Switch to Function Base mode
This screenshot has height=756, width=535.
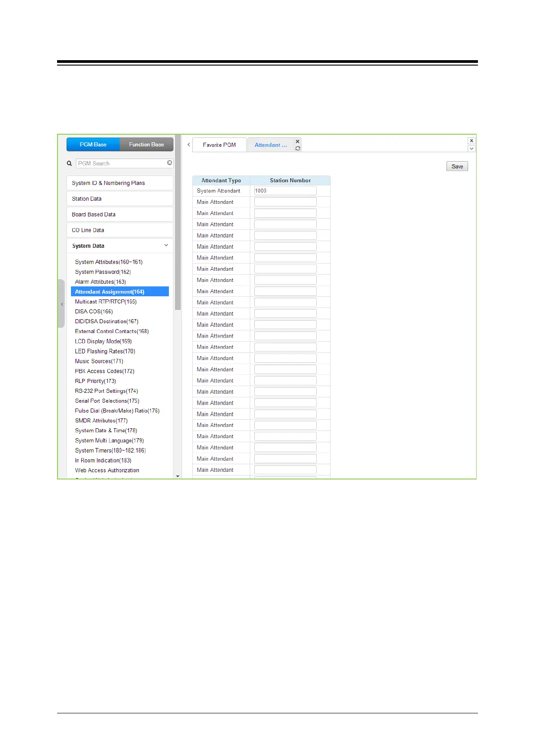pos(146,145)
